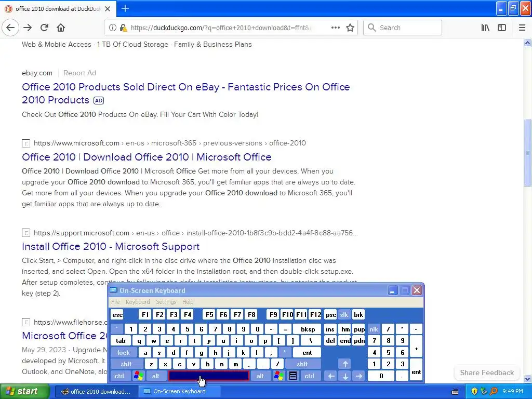Toggle the caps lock key on keyboard
The height and width of the screenshot is (399, 532).
click(124, 353)
